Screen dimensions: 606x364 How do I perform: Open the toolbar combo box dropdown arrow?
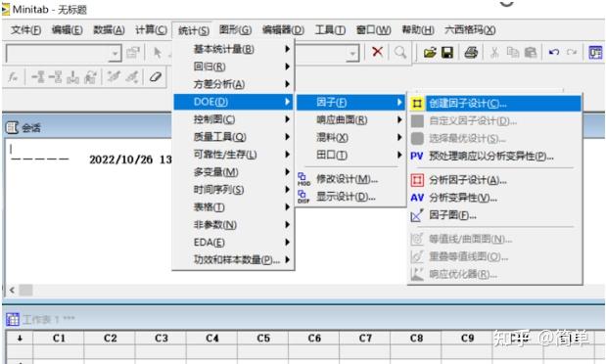[x=115, y=53]
